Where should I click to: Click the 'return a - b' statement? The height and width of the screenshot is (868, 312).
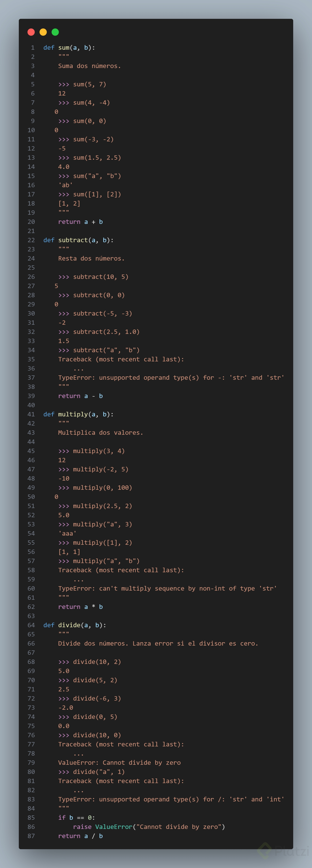click(x=80, y=396)
